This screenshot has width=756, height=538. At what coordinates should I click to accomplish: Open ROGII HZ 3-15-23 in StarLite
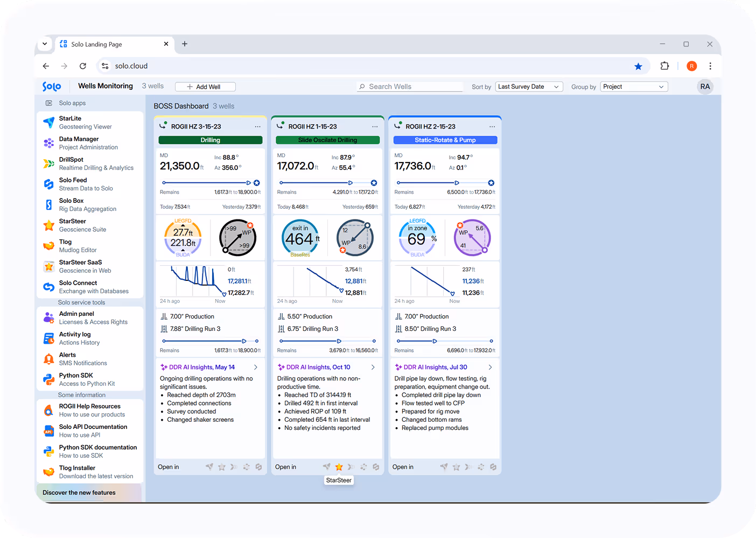(x=209, y=467)
